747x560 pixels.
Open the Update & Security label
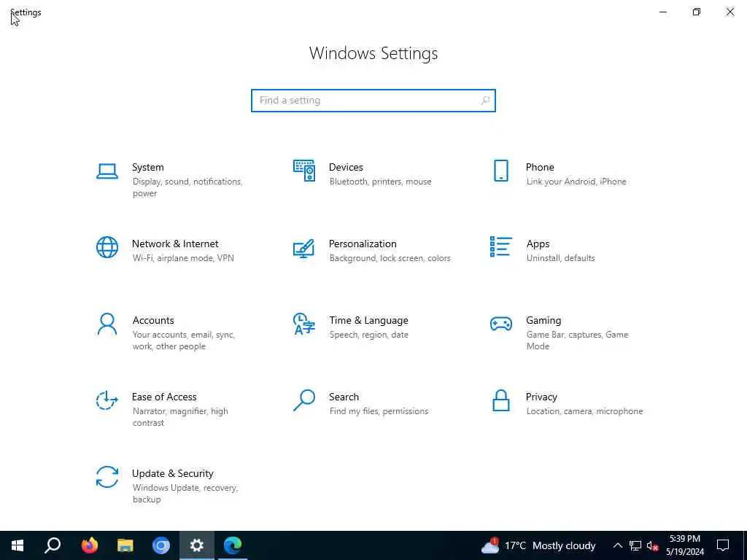pyautogui.click(x=172, y=473)
